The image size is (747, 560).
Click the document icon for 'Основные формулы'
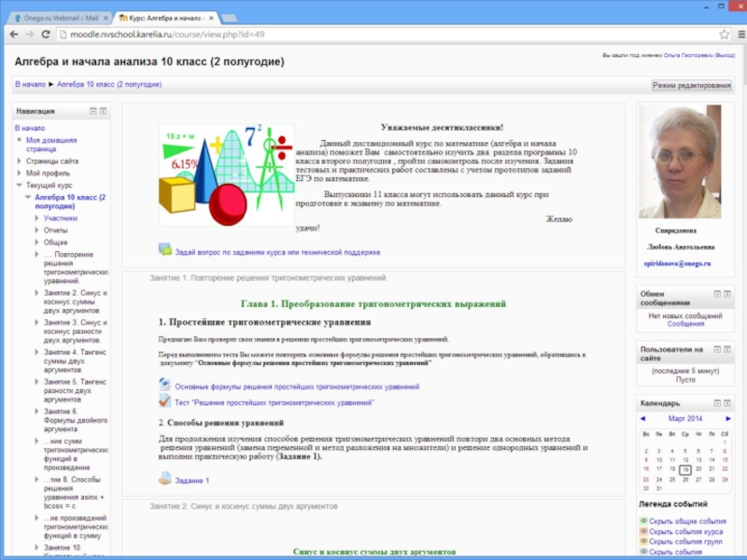pos(165,385)
